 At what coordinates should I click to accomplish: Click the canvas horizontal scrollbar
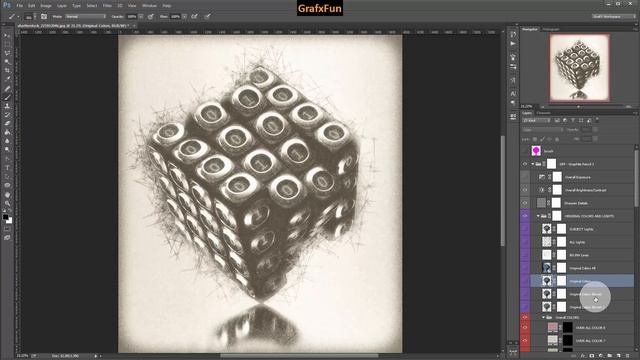(300, 356)
